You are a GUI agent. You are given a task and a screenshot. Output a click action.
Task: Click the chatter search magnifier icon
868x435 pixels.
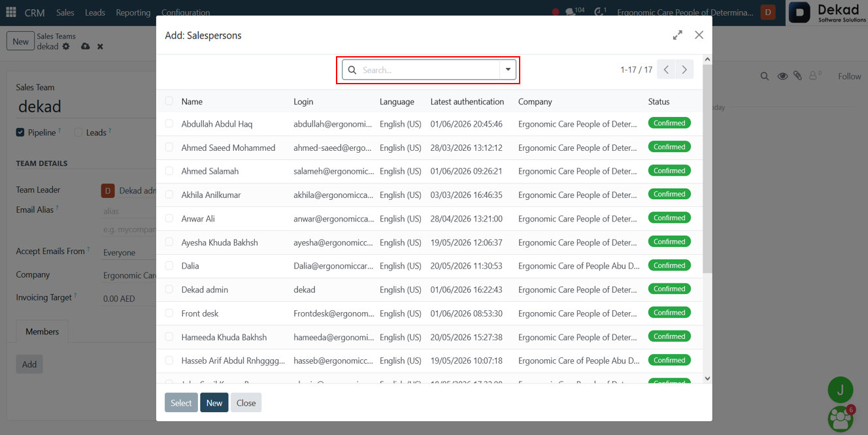pos(765,76)
